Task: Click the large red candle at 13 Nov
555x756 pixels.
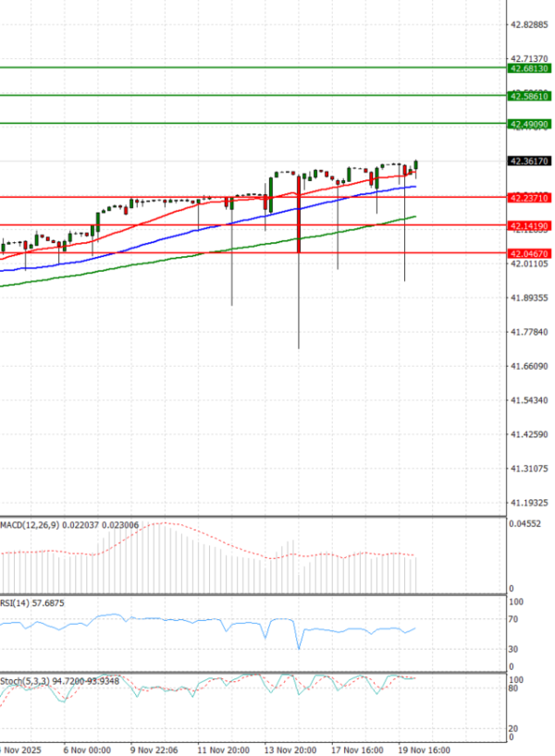Action: (299, 222)
